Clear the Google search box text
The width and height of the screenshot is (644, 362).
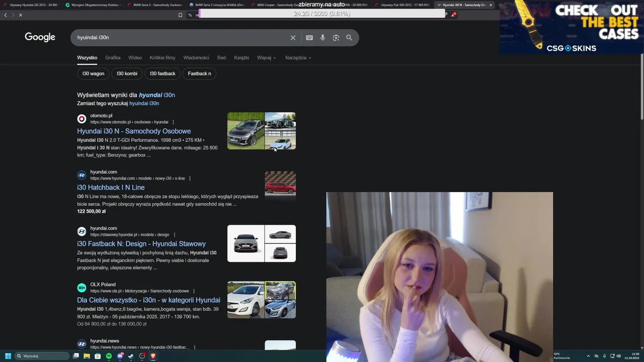pos(293,38)
